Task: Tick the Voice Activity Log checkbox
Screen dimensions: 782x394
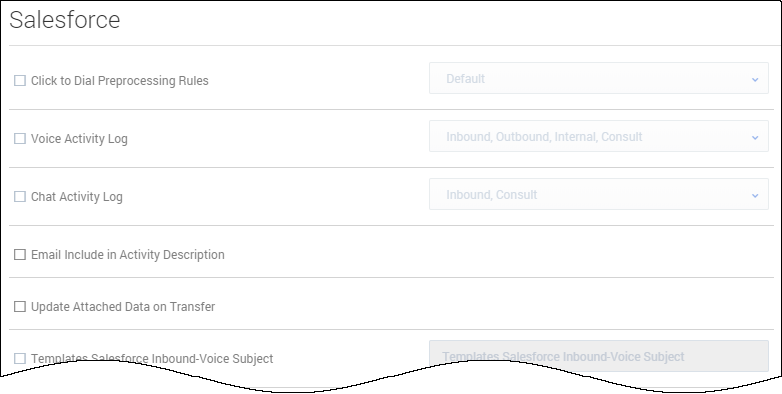Action: 20,139
